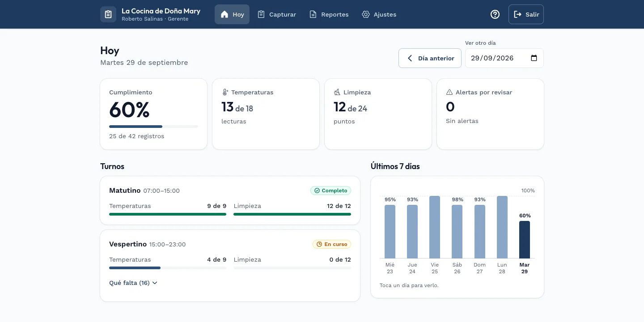Click the clock icon in En curso badge
This screenshot has width=644, height=322.
click(319, 244)
